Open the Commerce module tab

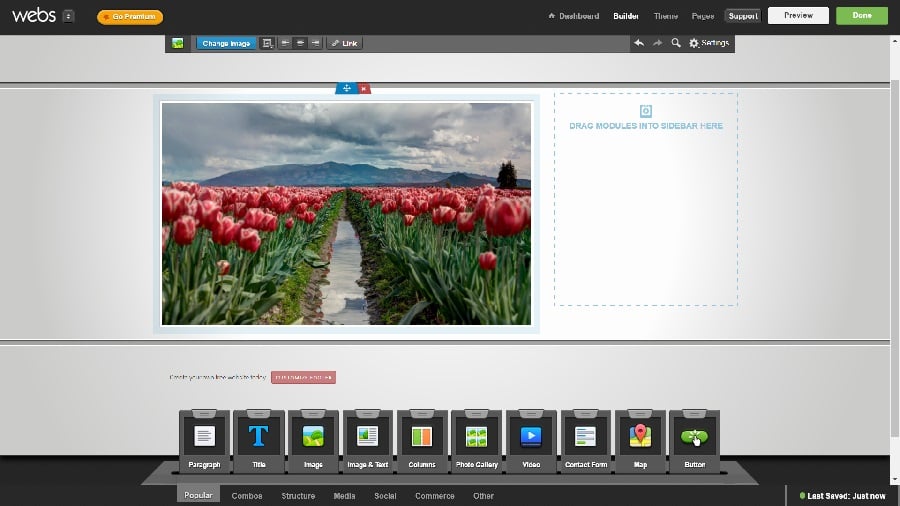[434, 496]
